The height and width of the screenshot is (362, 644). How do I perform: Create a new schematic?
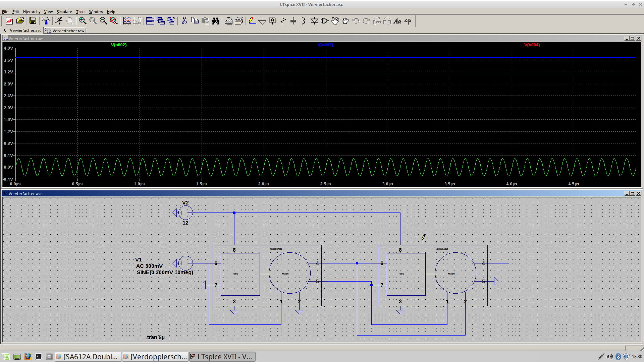click(x=9, y=21)
